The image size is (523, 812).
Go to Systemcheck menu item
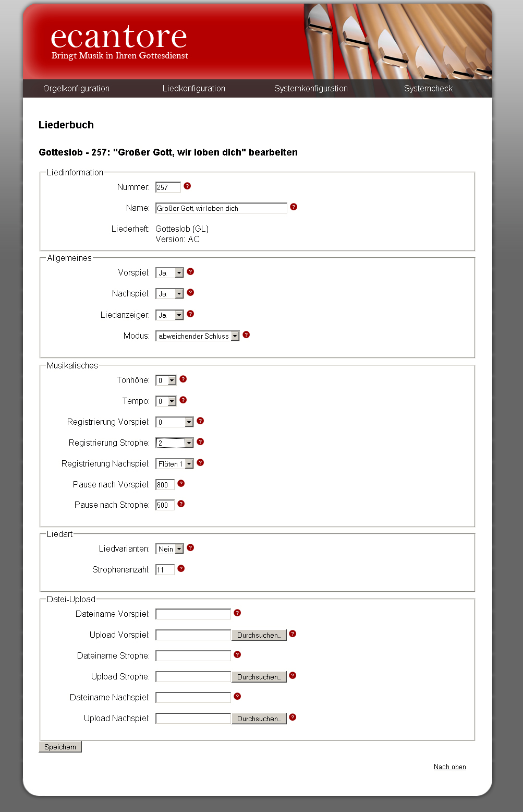point(428,89)
